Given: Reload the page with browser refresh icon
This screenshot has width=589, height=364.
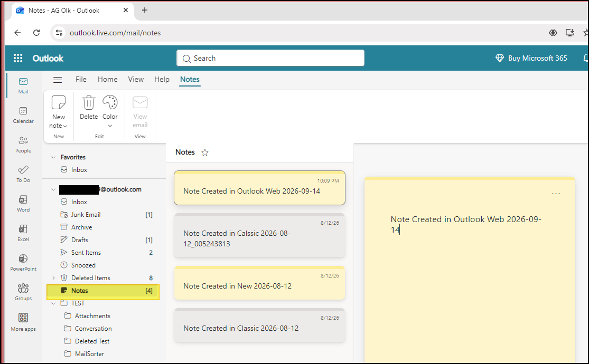Looking at the screenshot, I should pyautogui.click(x=36, y=33).
